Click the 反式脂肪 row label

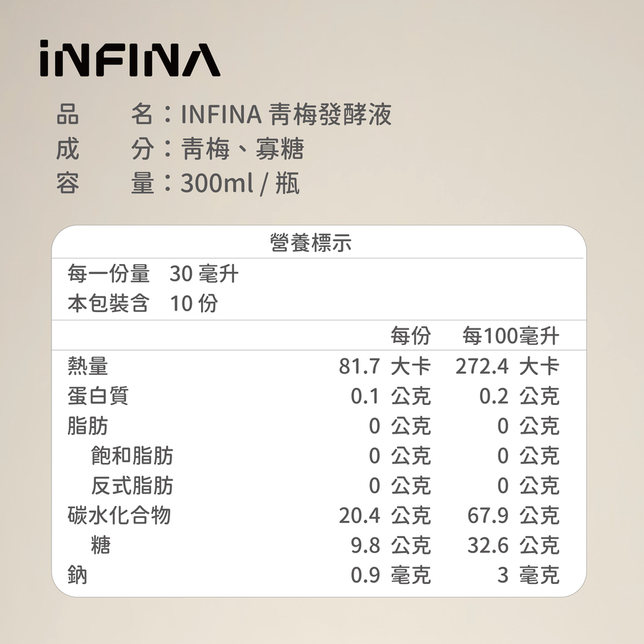tap(132, 486)
